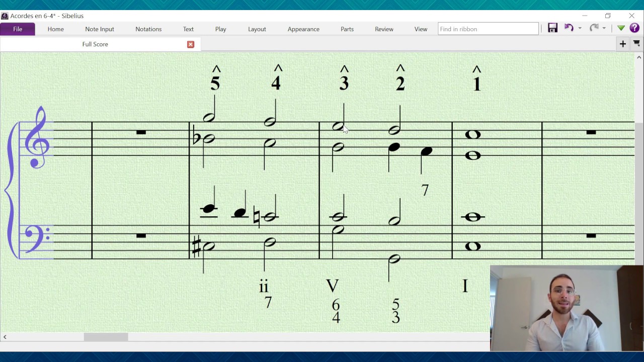Open the Notations ribbon tab
644x362 pixels.
click(x=148, y=29)
